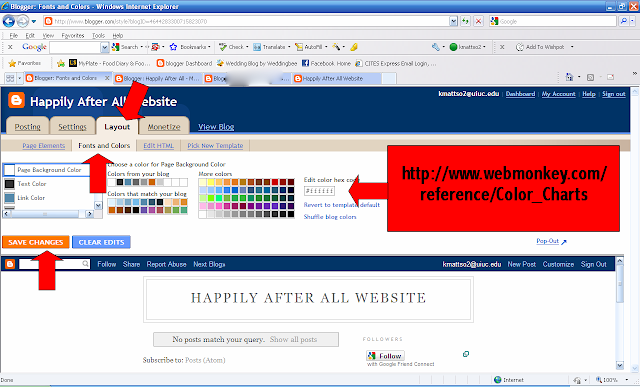Click the Favorites star icon
This screenshot has width=640, height=387.
tap(12, 63)
